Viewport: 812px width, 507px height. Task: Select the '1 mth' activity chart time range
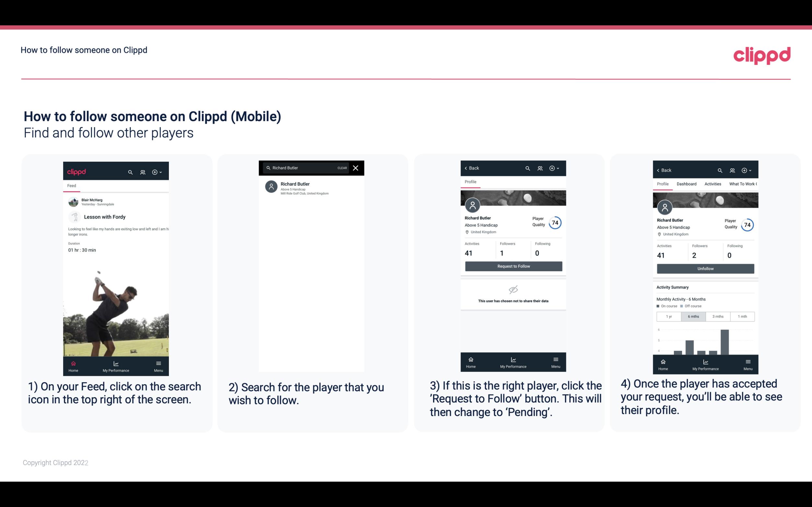click(x=743, y=316)
